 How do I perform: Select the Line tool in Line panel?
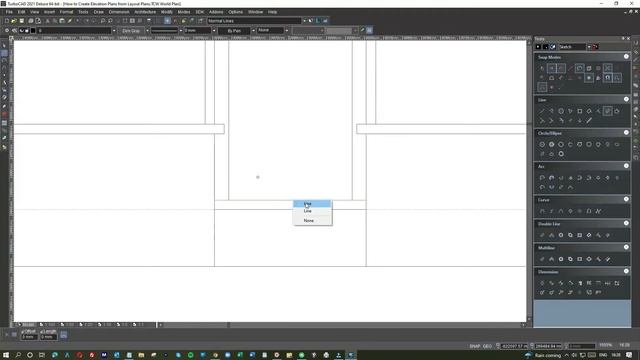click(542, 111)
